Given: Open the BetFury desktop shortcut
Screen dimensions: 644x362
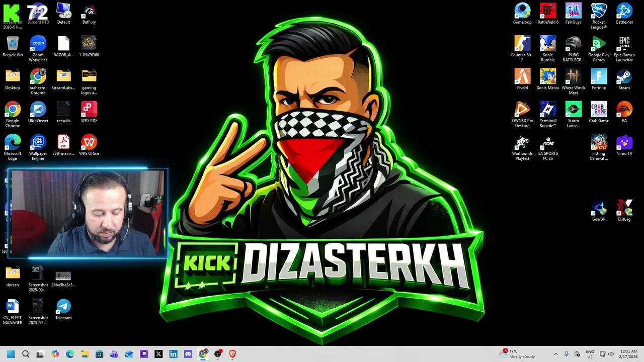Looking at the screenshot, I should point(89,14).
